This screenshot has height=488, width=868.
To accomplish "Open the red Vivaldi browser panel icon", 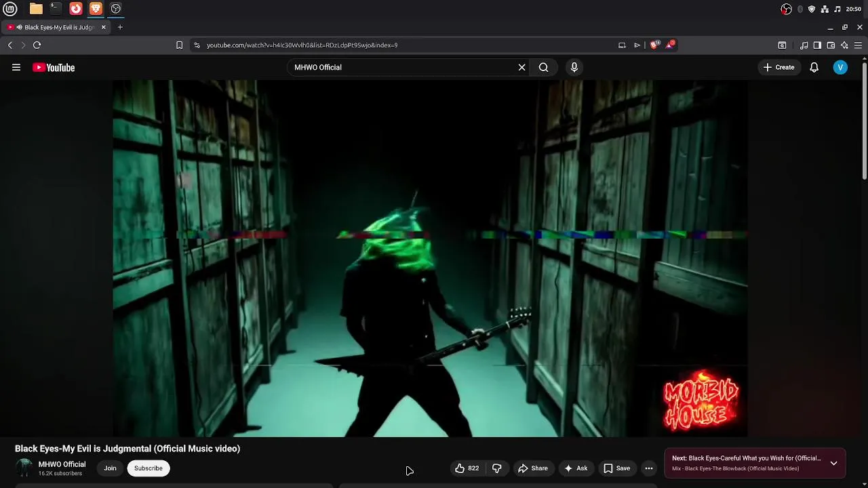I will pos(76,9).
